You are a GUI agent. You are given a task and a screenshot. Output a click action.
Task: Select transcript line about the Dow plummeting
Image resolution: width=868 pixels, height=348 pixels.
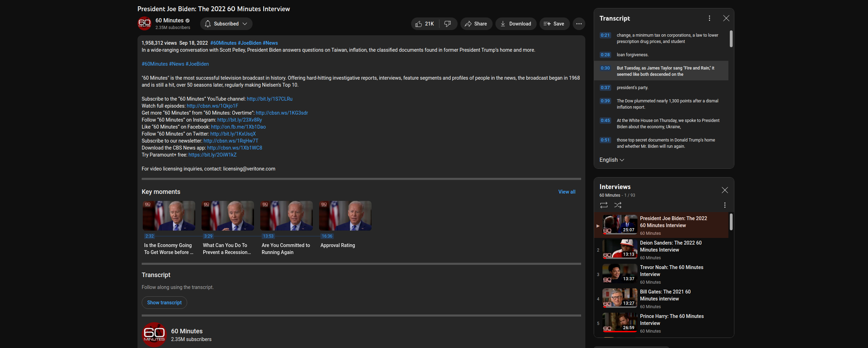(x=661, y=104)
